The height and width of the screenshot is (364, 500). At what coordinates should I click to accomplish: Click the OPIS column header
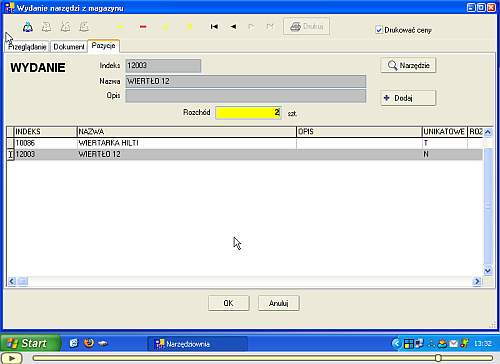(x=359, y=132)
